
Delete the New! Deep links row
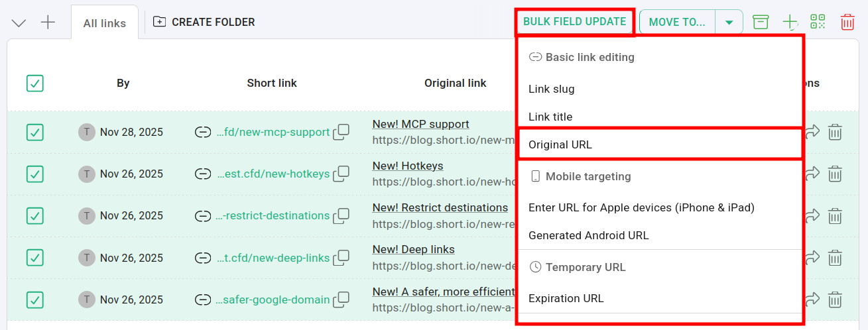(835, 257)
